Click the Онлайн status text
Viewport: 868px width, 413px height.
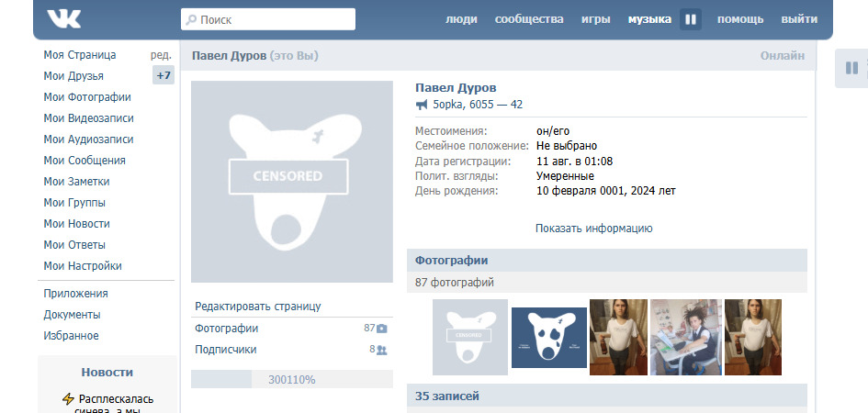(x=783, y=55)
